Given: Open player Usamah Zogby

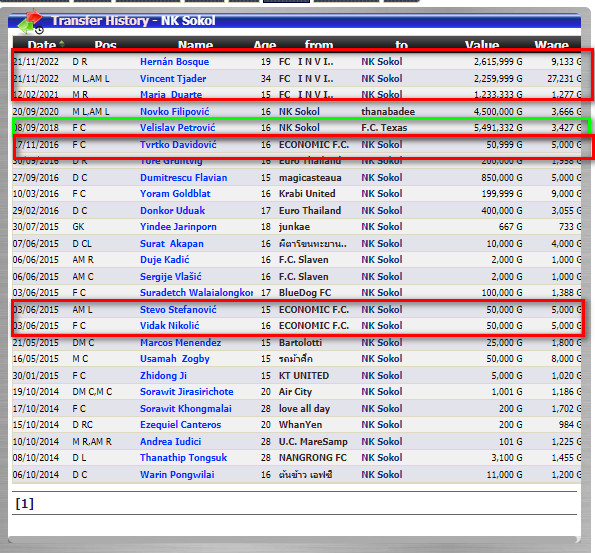Looking at the screenshot, I should tap(175, 359).
